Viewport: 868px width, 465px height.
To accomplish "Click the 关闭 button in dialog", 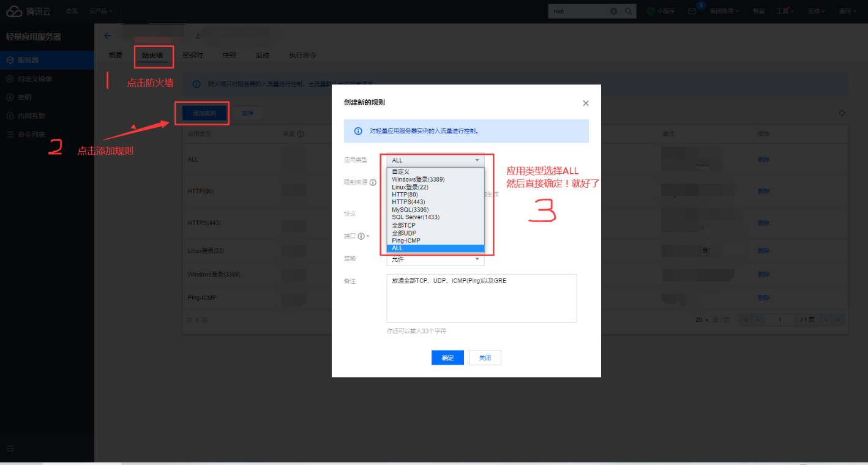I will click(485, 358).
